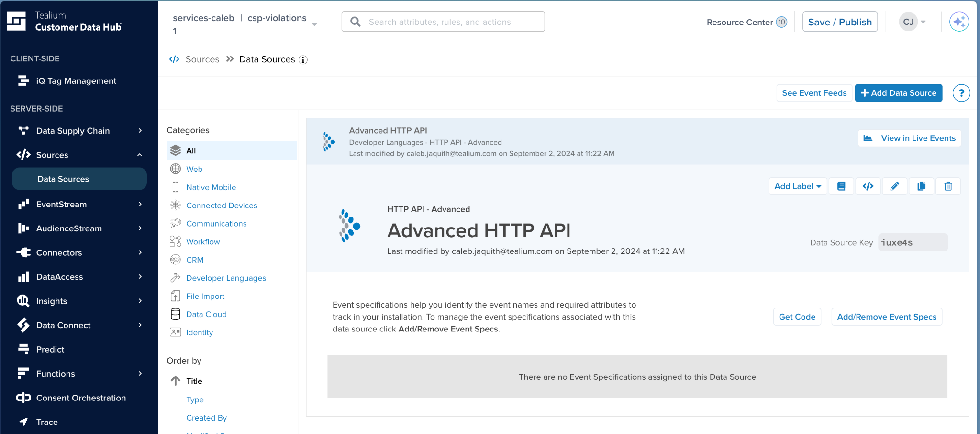980x434 pixels.
Task: Order data sources by Type
Action: (x=195, y=400)
